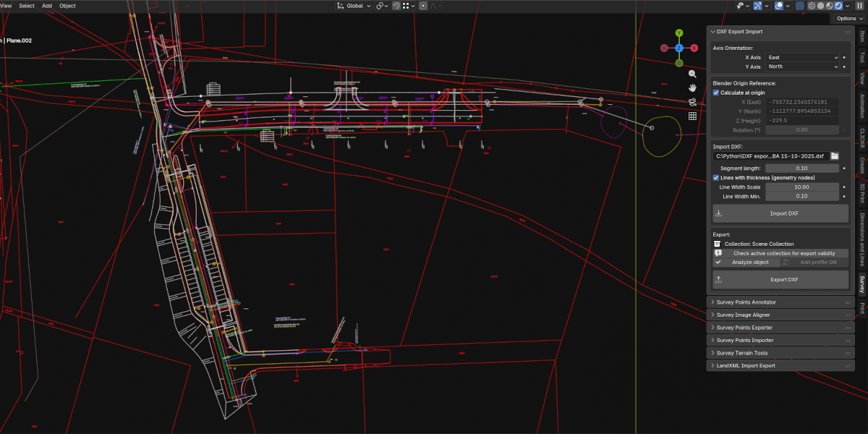The image size is (868, 434).
Task: Click animate dot beside Line Width Min.
Action: coord(844,196)
